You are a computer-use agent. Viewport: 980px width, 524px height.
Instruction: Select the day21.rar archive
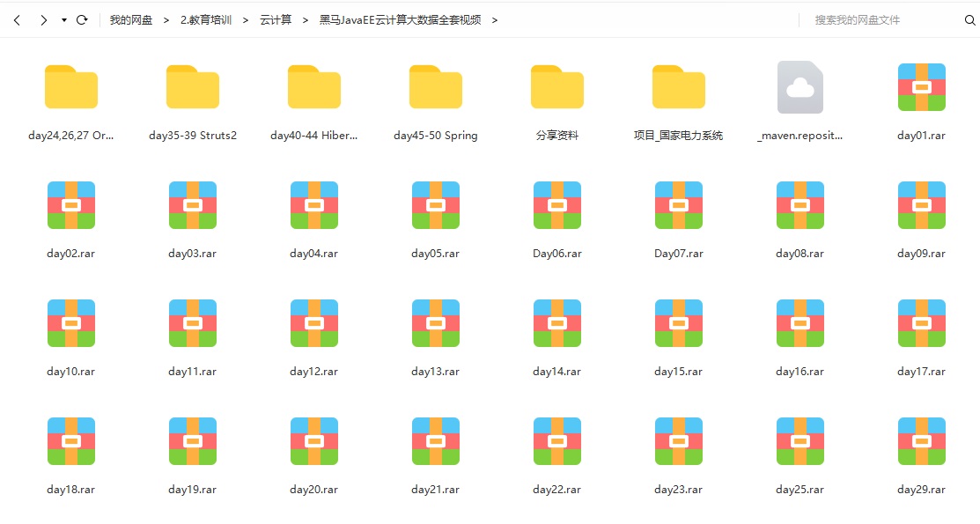436,441
